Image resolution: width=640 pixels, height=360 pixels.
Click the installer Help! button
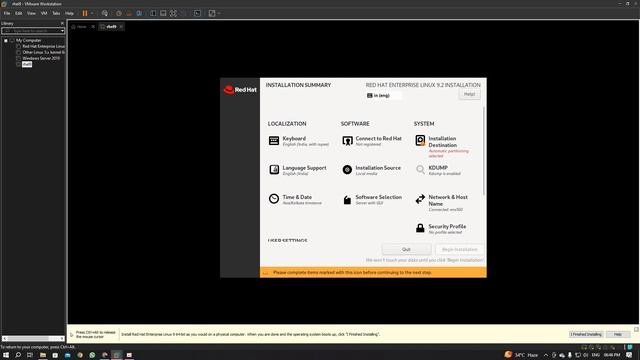[x=469, y=94]
